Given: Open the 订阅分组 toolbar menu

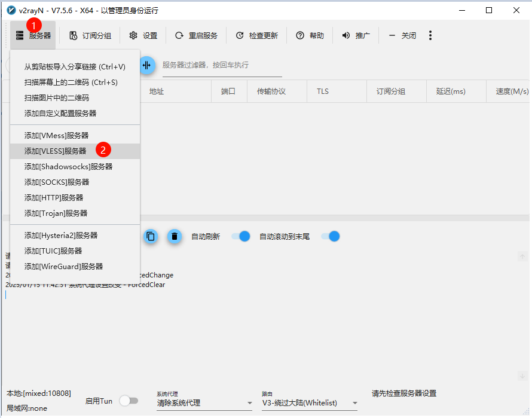Looking at the screenshot, I should click(x=90, y=36).
